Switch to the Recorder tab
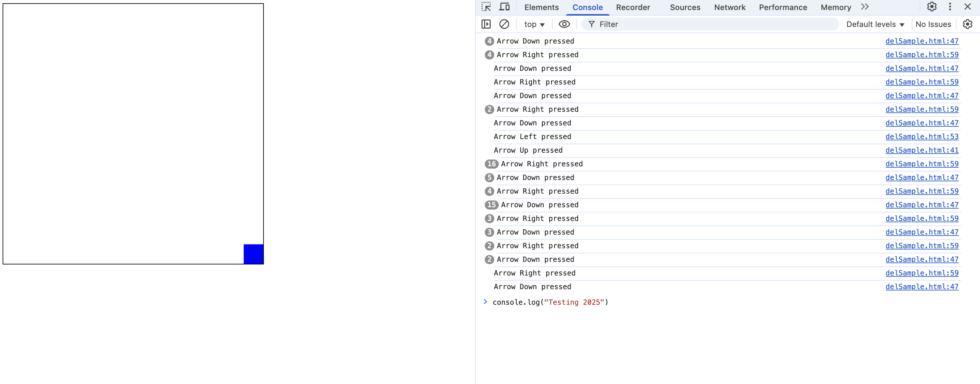This screenshot has width=980, height=384. pos(633,7)
